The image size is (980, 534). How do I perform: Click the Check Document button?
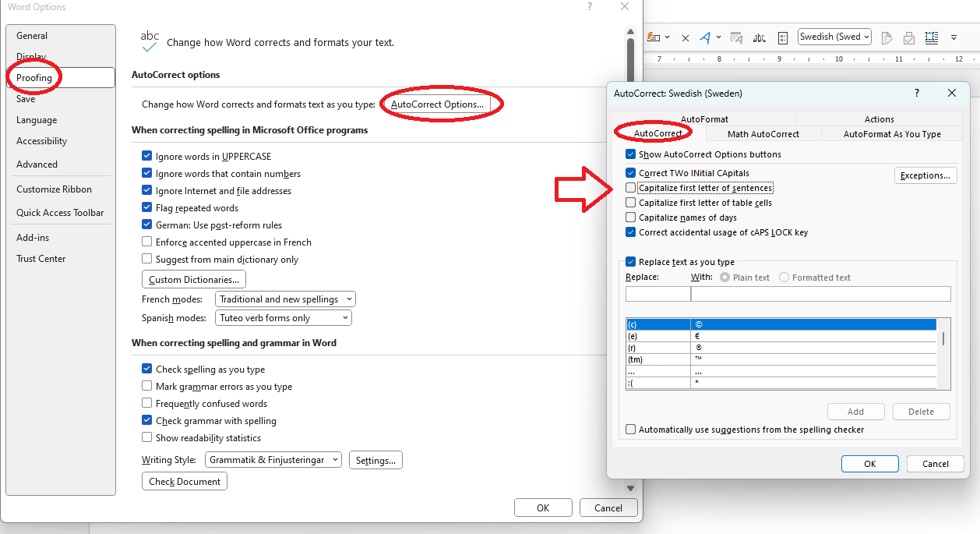pyautogui.click(x=185, y=482)
